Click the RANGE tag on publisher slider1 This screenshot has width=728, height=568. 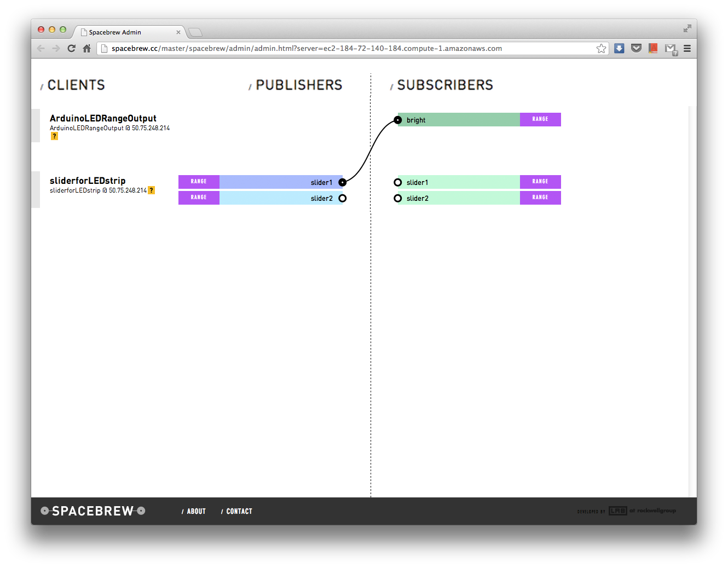click(199, 182)
